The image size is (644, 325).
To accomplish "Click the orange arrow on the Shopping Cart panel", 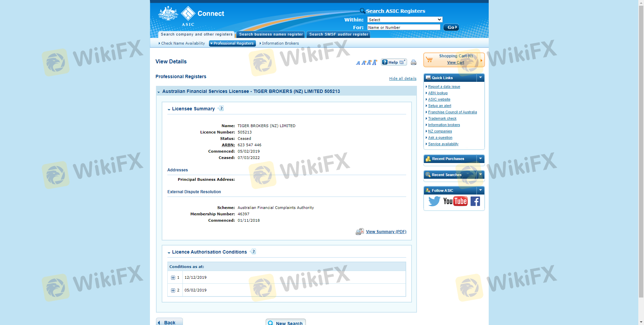I will tap(481, 60).
